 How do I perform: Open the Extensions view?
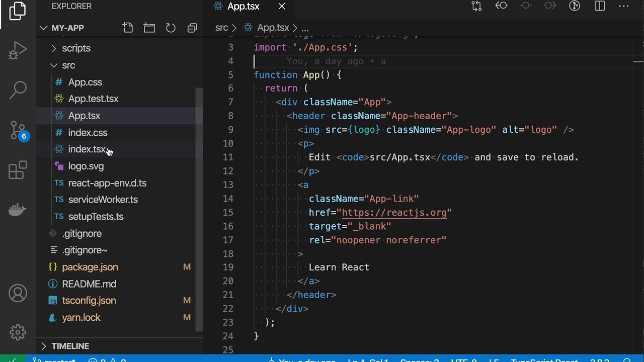18,170
